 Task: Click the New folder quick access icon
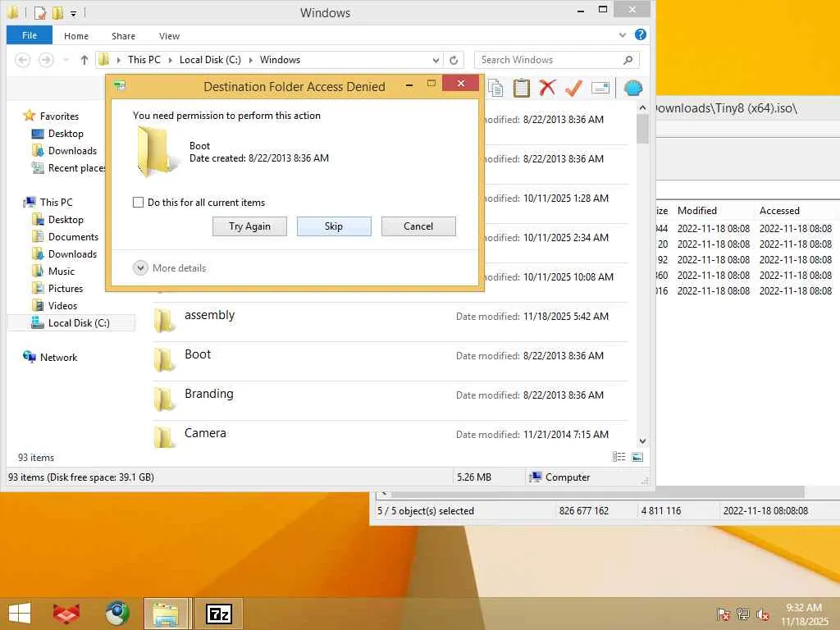click(57, 12)
